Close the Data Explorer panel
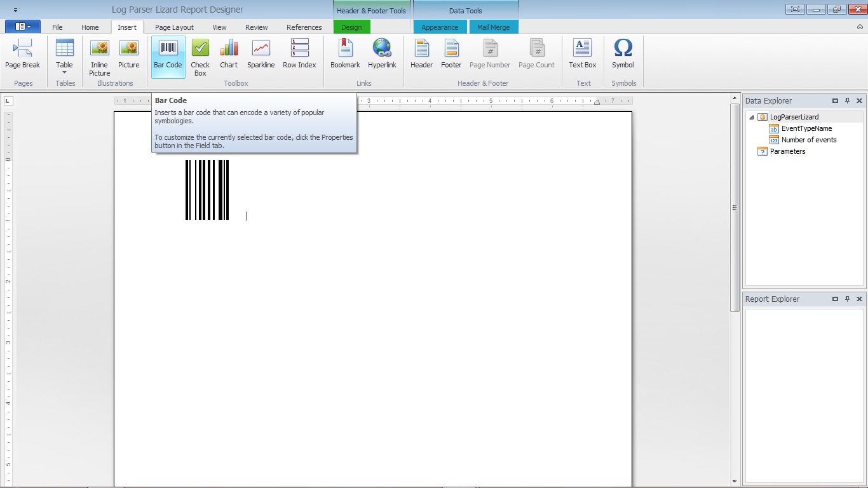Viewport: 868px width, 488px height. (859, 100)
